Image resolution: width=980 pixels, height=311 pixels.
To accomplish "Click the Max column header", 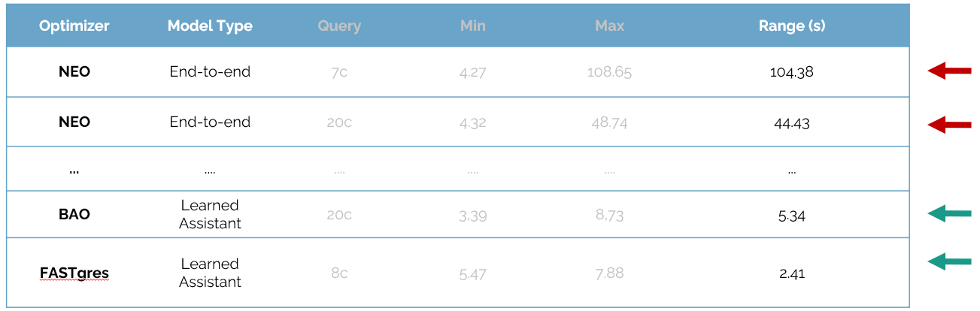I will [609, 26].
